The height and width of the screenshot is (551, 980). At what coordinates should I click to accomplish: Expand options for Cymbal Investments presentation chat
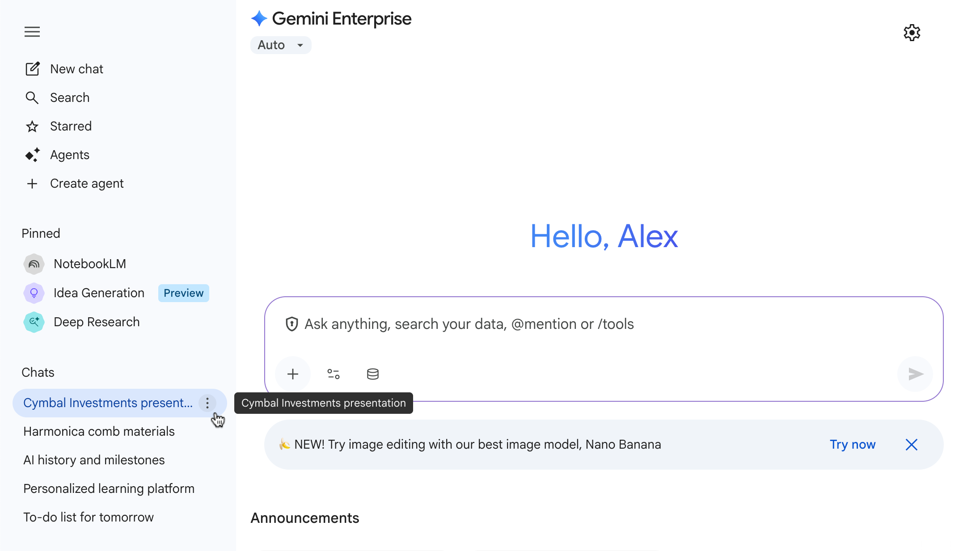tap(207, 403)
